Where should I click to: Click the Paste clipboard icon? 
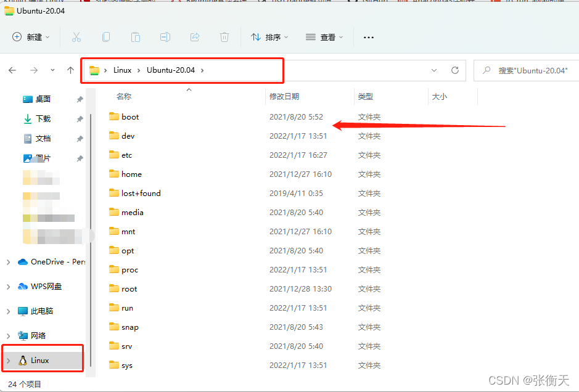pyautogui.click(x=136, y=37)
